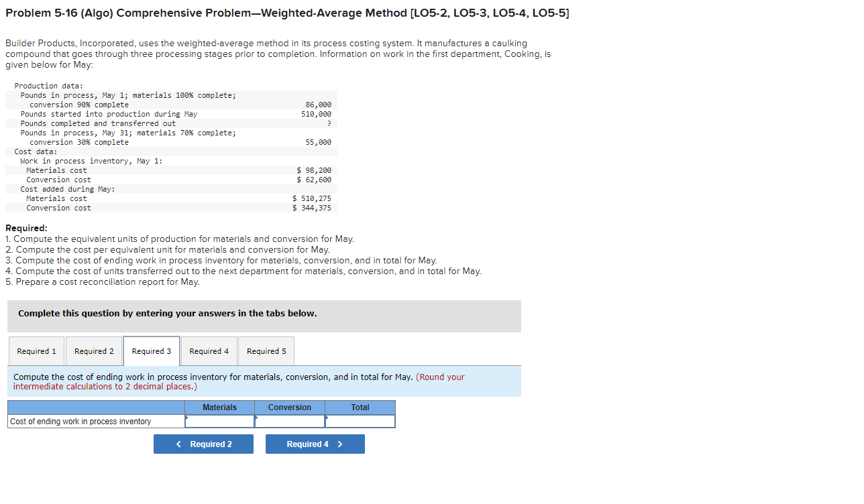
Task: Click the 'Complete this question' instruction banner text
Action: click(x=168, y=314)
